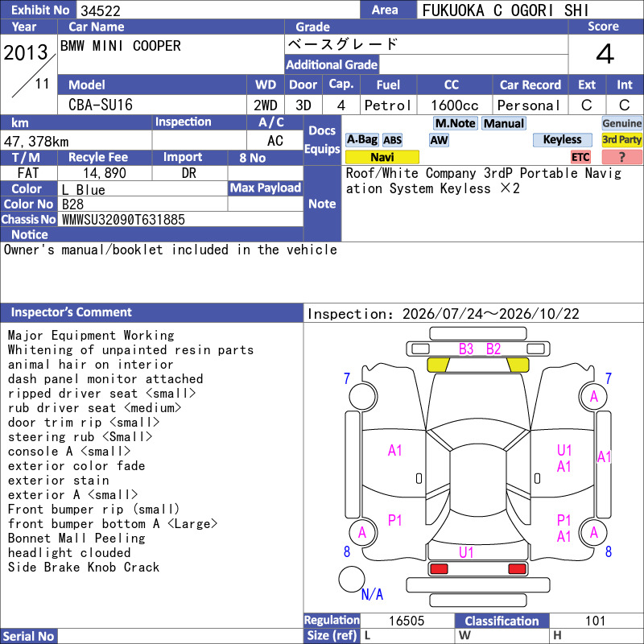The width and height of the screenshot is (644, 644).
Task: Click the Additional Grade label
Action: coord(332,64)
